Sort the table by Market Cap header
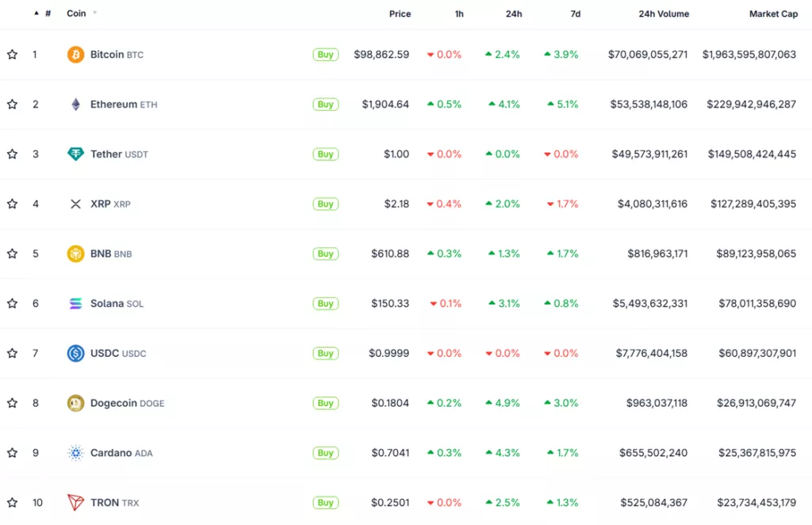The width and height of the screenshot is (812, 525). coord(773,14)
